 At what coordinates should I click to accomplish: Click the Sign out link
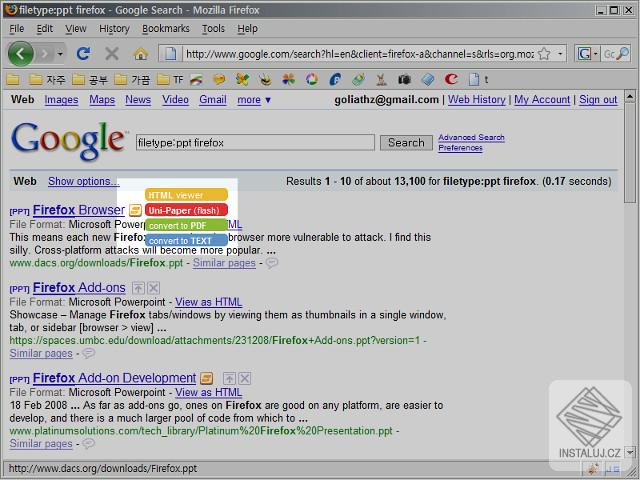pyautogui.click(x=598, y=100)
